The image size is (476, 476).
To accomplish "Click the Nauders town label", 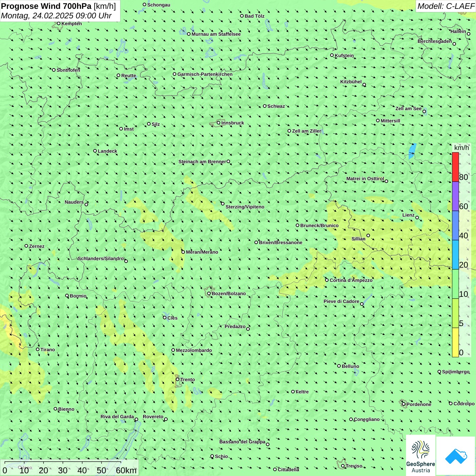I will pos(74,202).
